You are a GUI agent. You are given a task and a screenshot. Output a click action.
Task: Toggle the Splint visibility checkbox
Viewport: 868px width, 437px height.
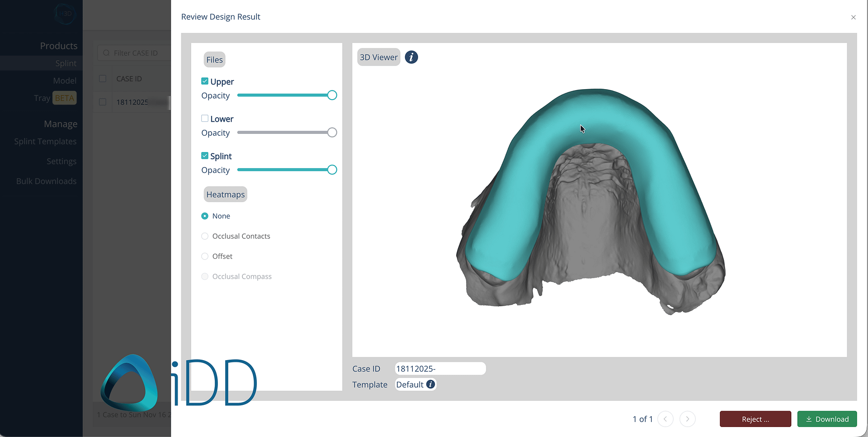205,156
